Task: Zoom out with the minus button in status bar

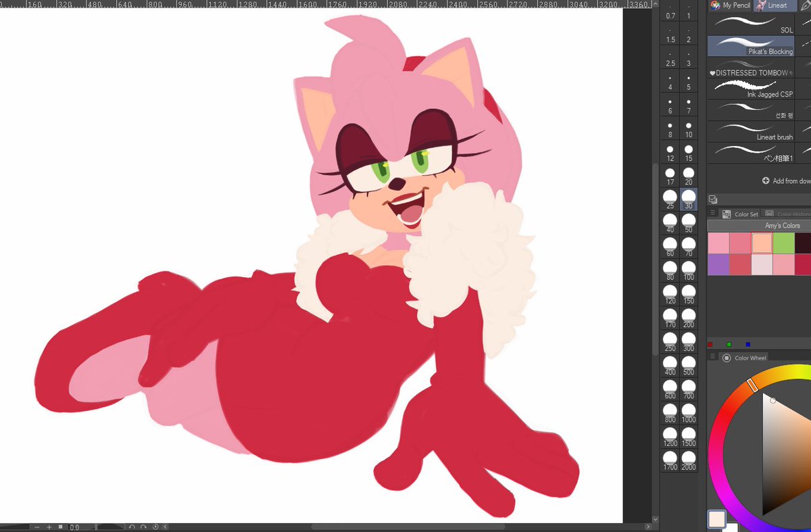Action: (37, 527)
